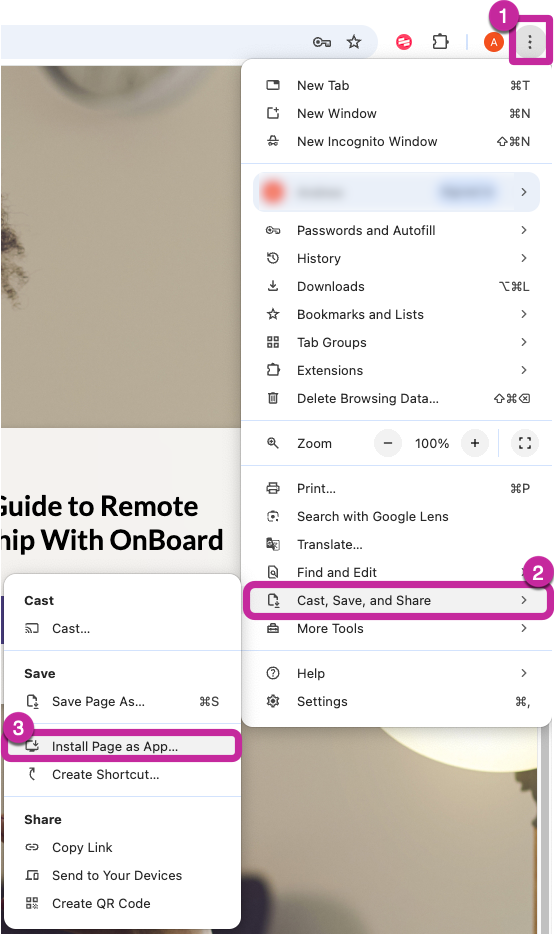Zoom out with the minus button
554x934 pixels.
[x=388, y=443]
